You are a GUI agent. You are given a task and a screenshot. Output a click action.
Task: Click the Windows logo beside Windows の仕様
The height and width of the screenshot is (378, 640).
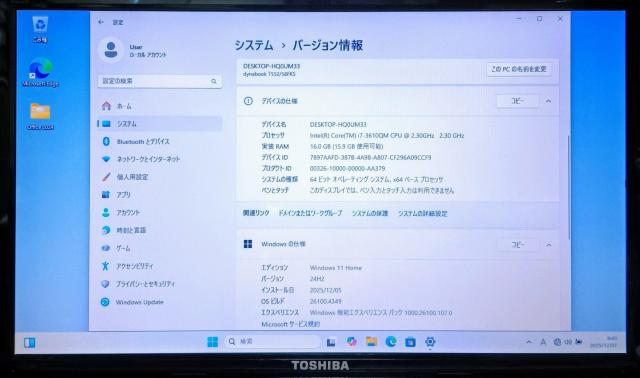coord(248,244)
